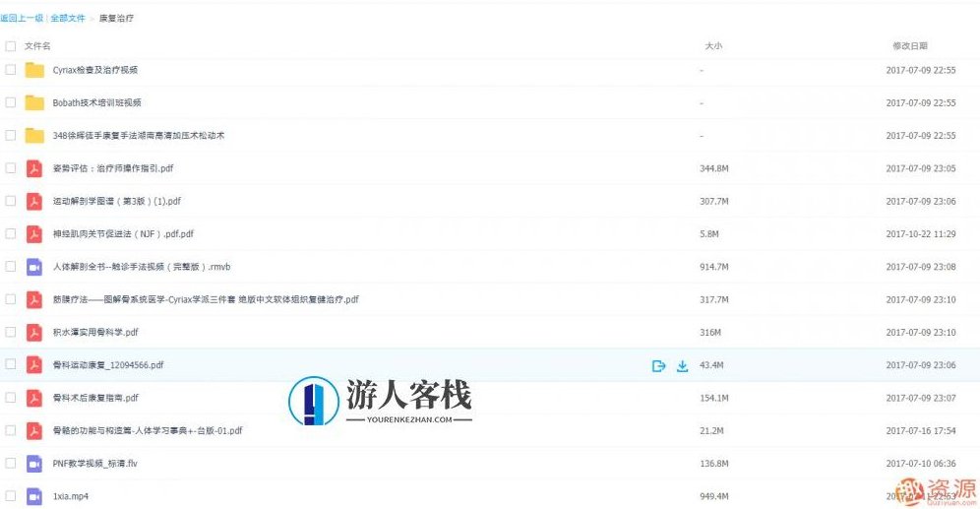Tick checkbox for 姿势评估 pdf row
980x509 pixels.
pos(11,168)
